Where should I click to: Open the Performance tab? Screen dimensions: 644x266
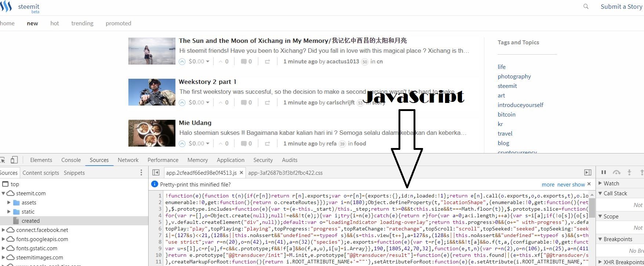point(163,160)
